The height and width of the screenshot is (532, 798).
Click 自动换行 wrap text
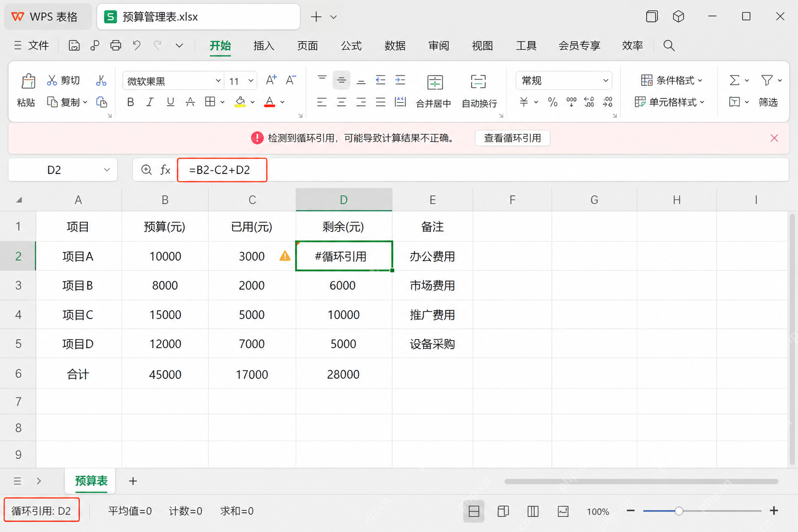(479, 91)
